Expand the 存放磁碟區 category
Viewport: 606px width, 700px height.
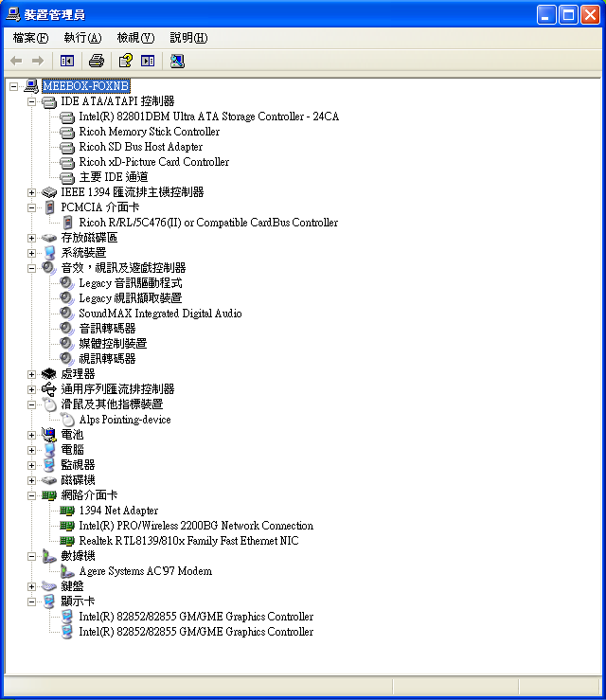[31, 239]
